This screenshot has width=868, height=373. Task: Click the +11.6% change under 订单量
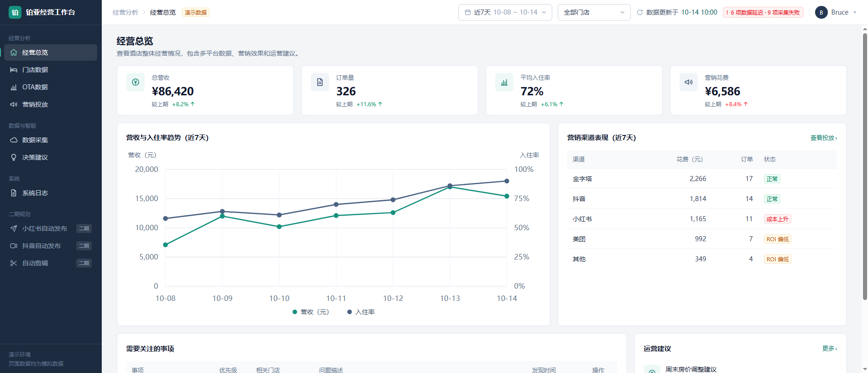point(370,104)
